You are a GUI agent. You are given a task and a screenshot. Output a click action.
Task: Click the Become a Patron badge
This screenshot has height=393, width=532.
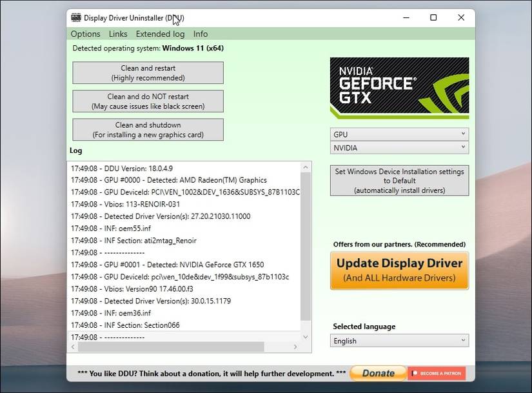coord(436,373)
